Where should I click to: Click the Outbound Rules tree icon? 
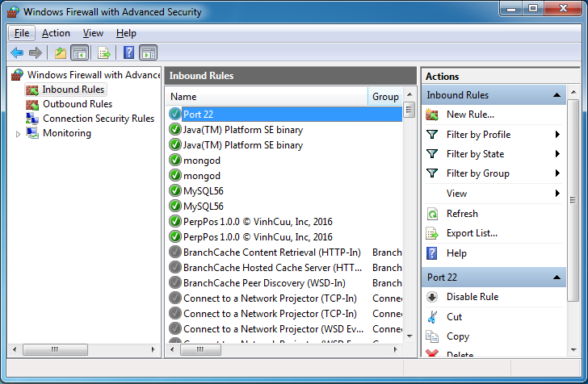tap(32, 105)
